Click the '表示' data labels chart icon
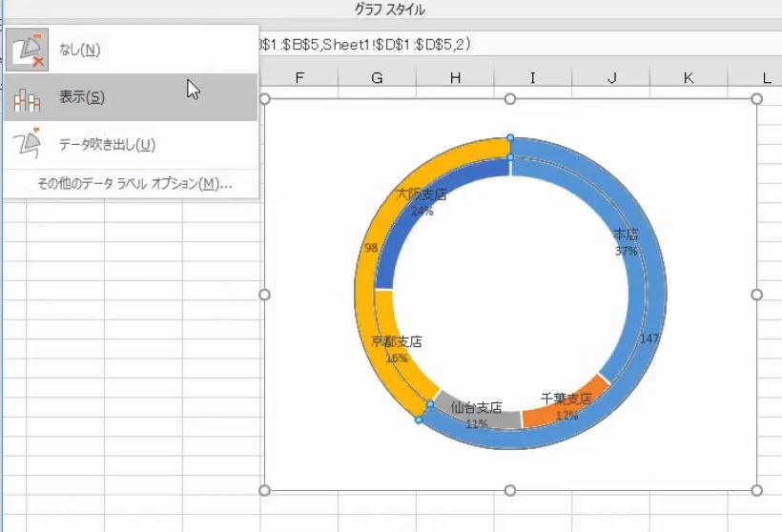782x532 pixels. pyautogui.click(x=27, y=99)
